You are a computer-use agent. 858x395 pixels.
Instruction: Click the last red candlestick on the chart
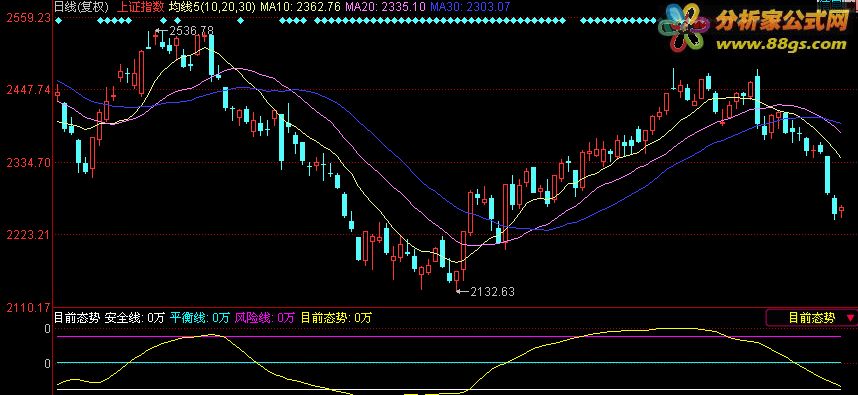point(842,210)
